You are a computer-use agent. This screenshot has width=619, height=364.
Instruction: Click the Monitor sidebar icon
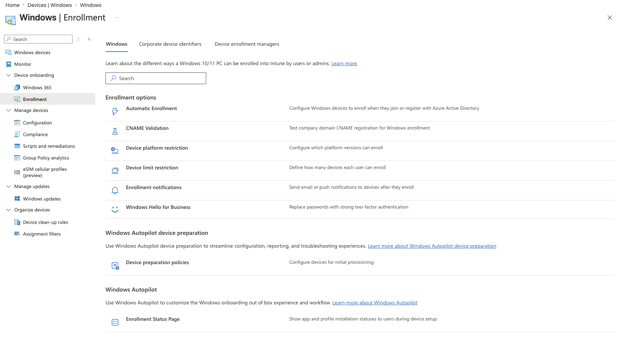point(8,64)
